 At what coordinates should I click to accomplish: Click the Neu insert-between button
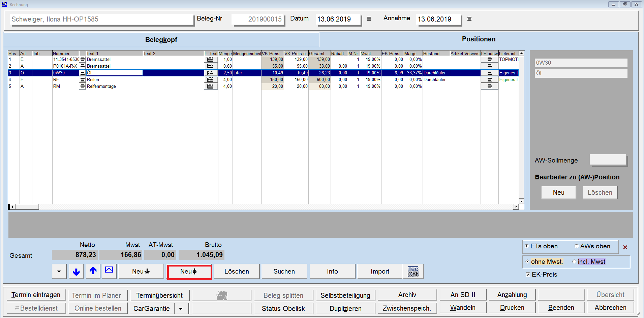(189, 272)
